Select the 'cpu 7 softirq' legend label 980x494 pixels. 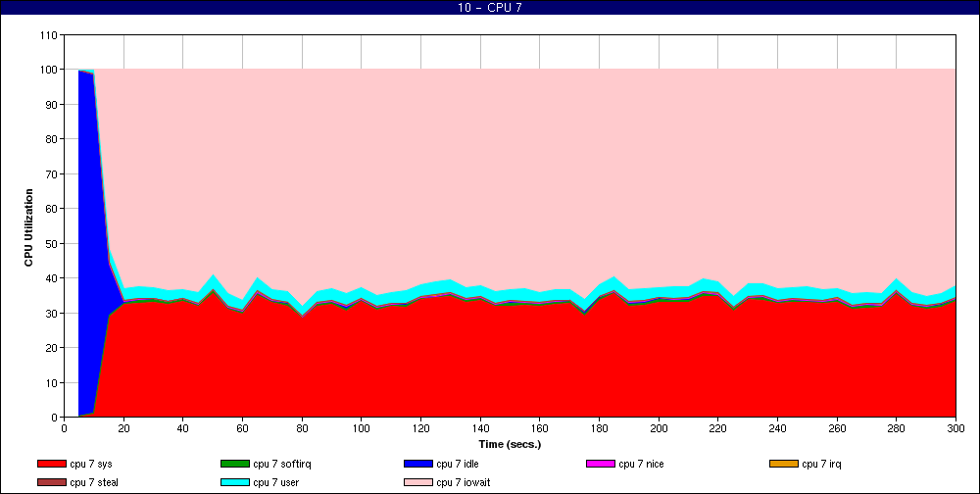click(282, 464)
